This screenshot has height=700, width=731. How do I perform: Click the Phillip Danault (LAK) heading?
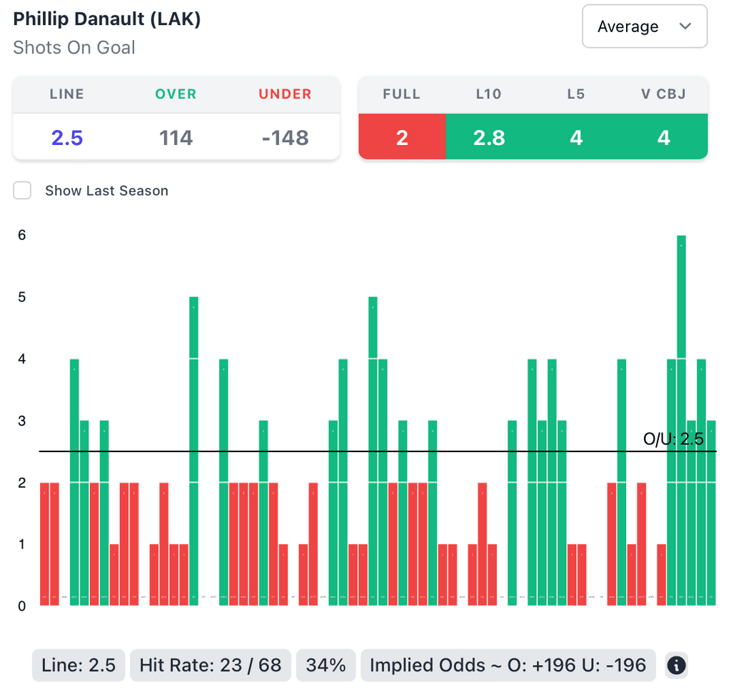[x=107, y=19]
